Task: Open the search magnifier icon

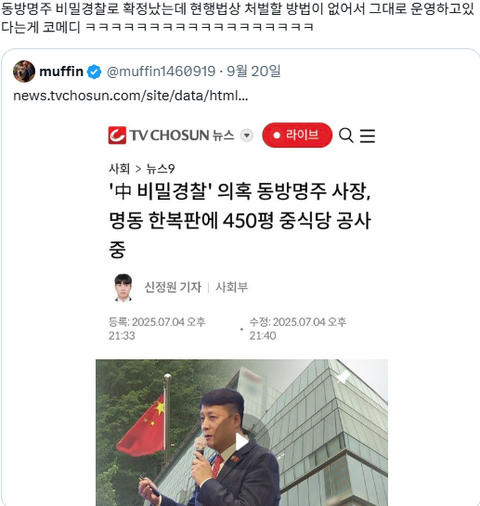Action: (x=346, y=136)
